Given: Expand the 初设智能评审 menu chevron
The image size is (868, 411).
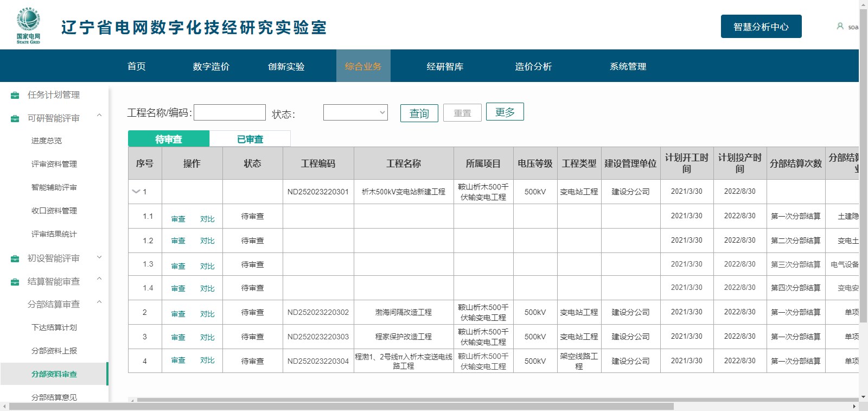Looking at the screenshot, I should point(99,257).
